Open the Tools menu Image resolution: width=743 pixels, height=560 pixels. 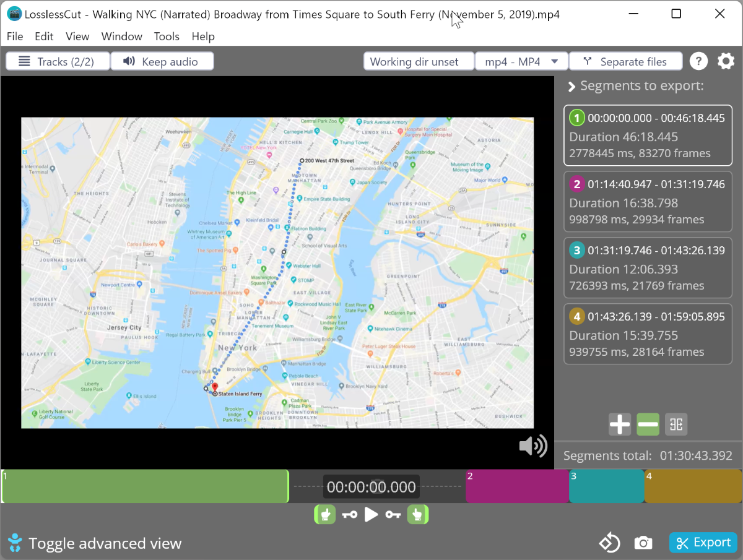coord(167,37)
